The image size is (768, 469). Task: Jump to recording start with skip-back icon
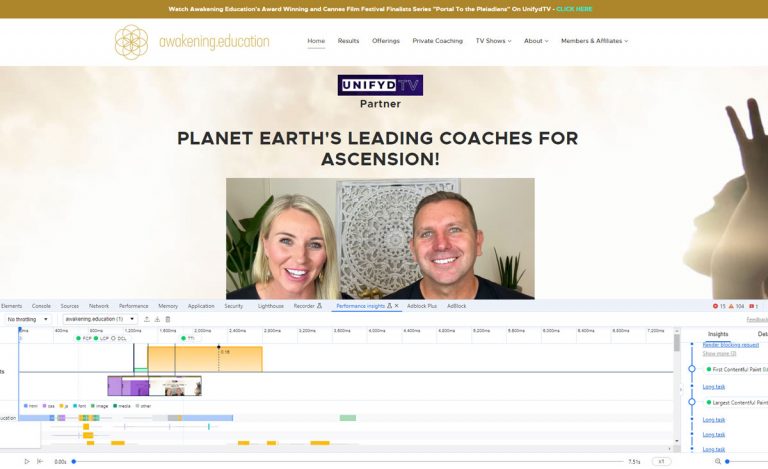click(x=40, y=461)
